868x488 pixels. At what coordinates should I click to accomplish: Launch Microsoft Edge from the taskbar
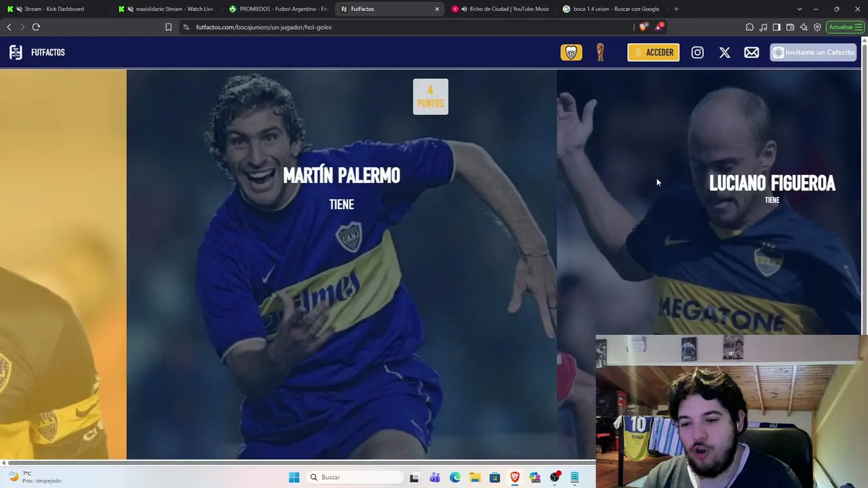pos(455,477)
